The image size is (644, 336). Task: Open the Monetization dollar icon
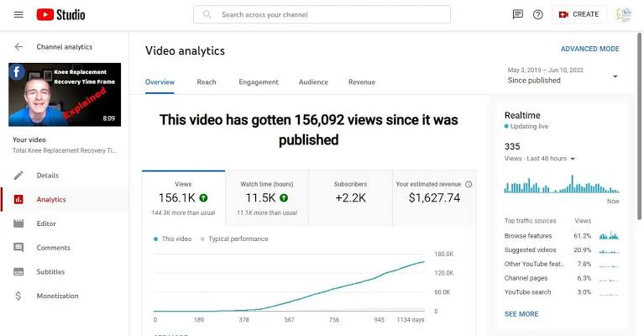18,296
